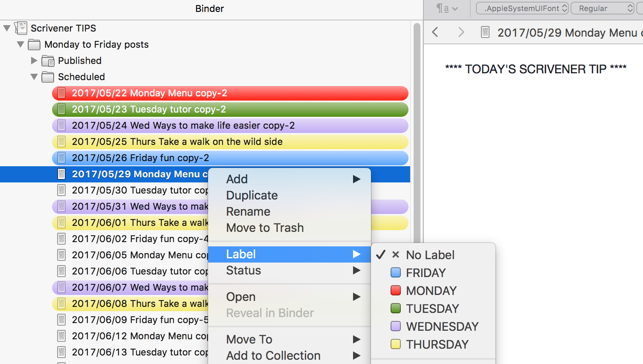Open the Add submenu
Screen dimensions: 643x364
coord(290,179)
